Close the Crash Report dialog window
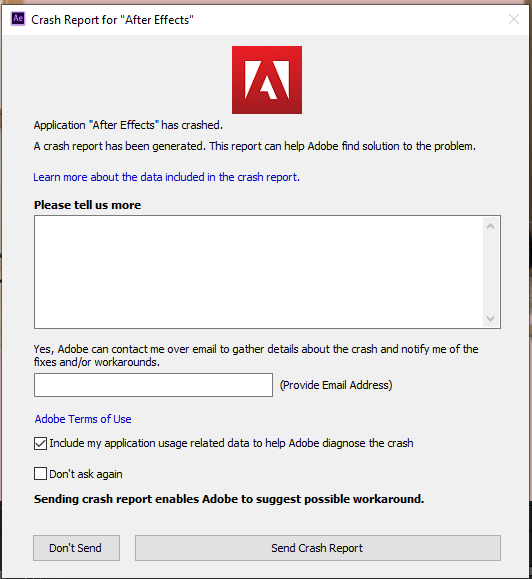 pos(514,19)
